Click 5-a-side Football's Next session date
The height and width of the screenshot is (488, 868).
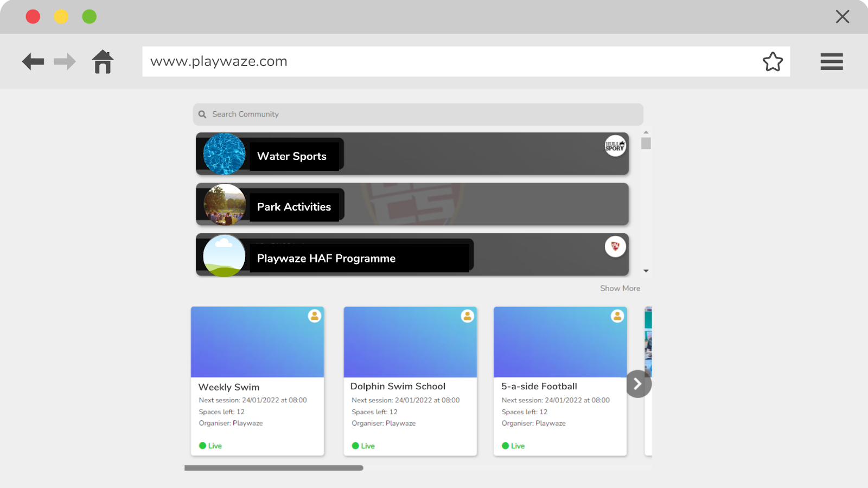click(x=556, y=400)
